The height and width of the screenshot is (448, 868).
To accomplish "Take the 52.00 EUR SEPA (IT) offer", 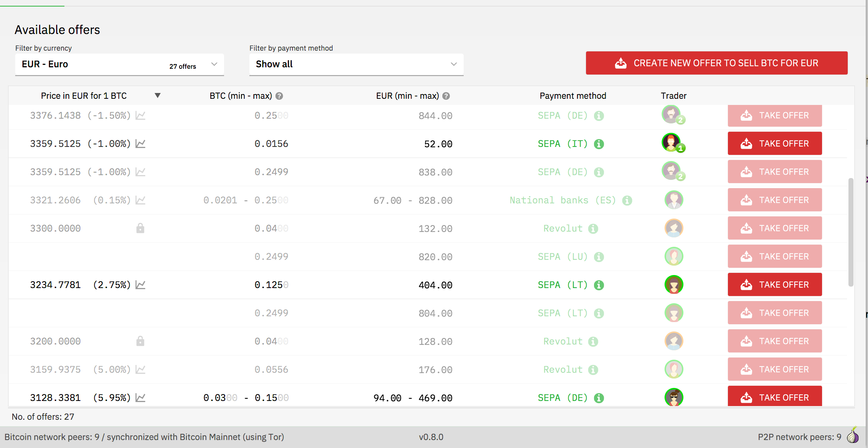I will point(775,143).
